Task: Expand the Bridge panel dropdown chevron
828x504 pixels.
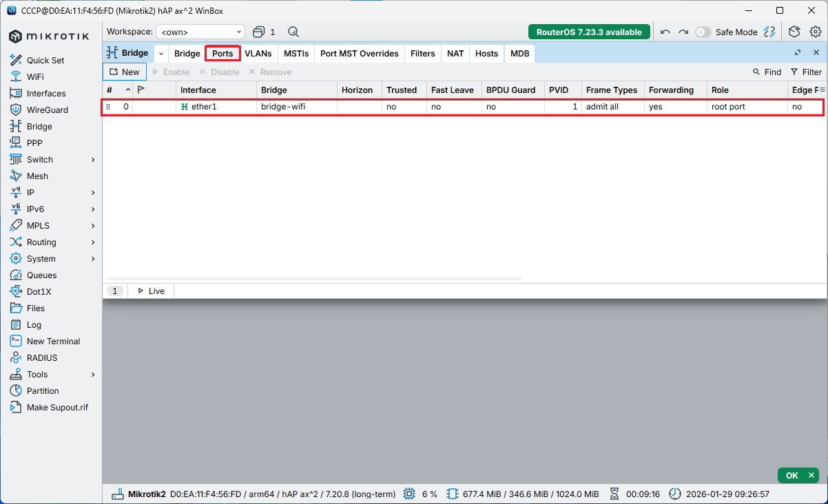Action: [x=161, y=54]
